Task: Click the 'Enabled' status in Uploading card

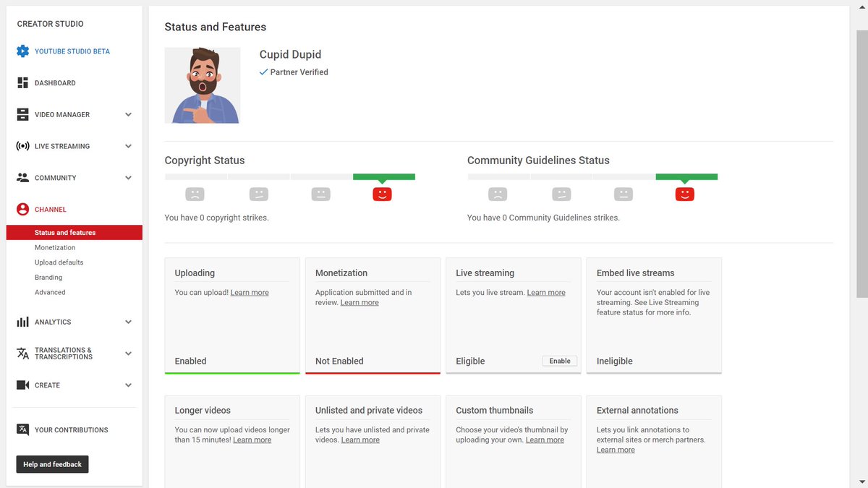Action: (x=190, y=361)
